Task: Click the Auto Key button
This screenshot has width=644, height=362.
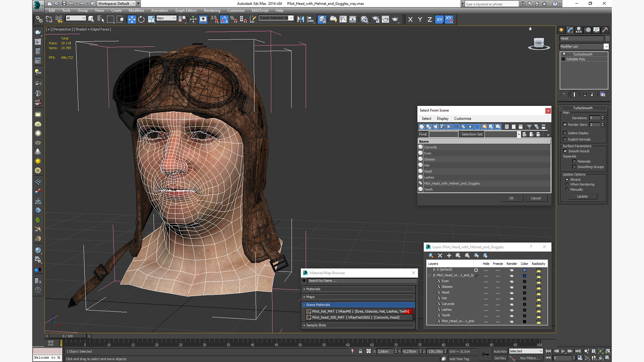Action: click(x=500, y=351)
